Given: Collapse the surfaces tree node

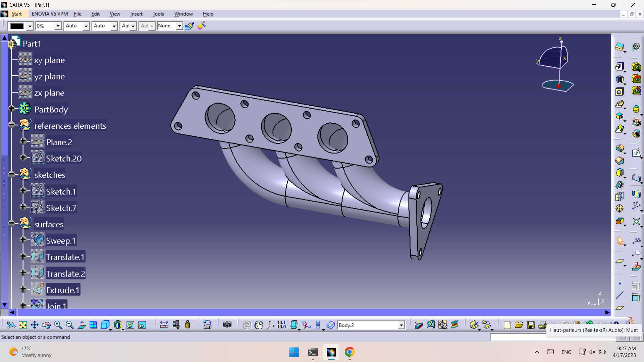Looking at the screenshot, I should point(11,223).
